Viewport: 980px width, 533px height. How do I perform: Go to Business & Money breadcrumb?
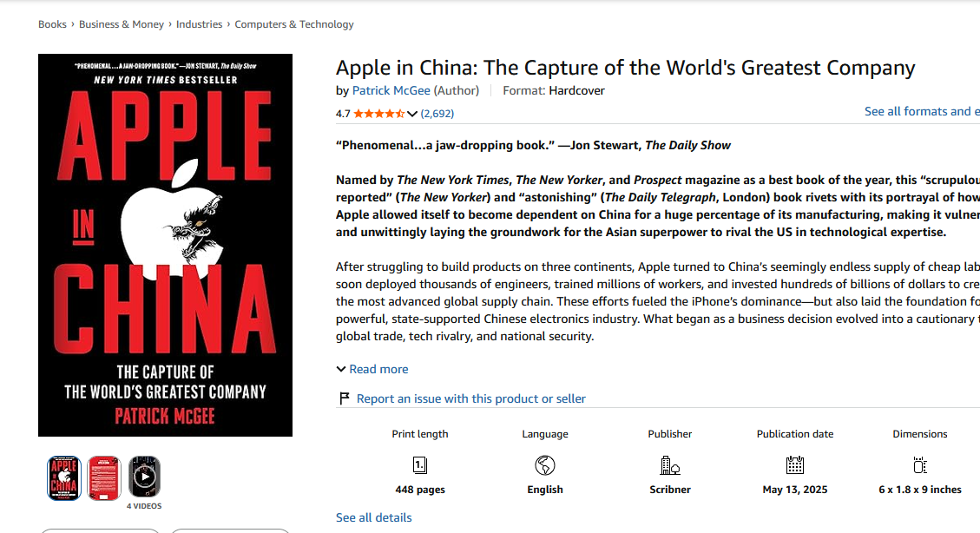(122, 24)
